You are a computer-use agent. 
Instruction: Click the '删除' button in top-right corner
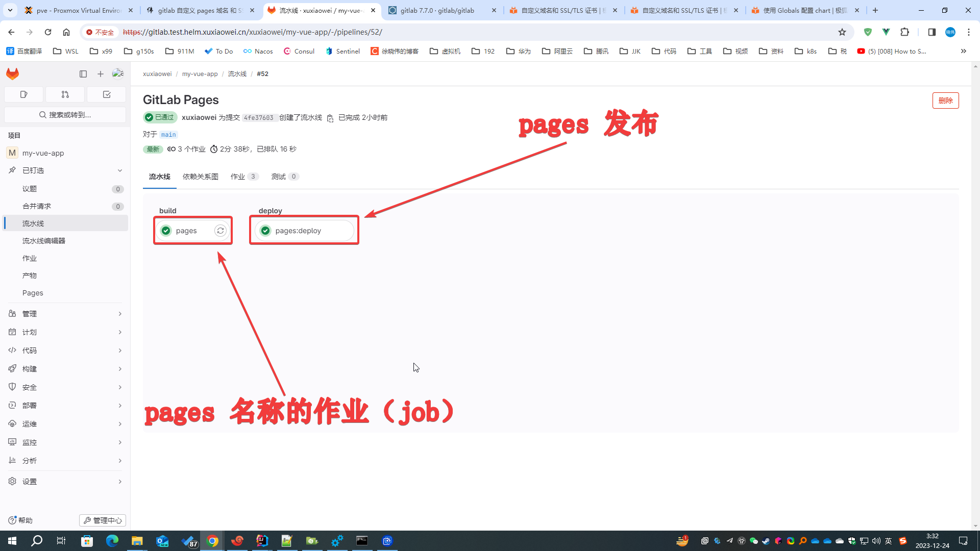click(945, 100)
